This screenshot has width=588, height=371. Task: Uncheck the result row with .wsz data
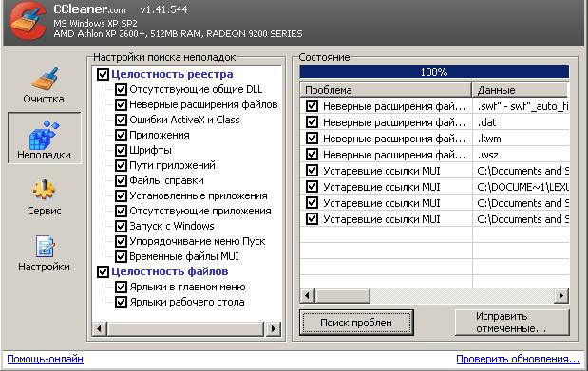312,155
